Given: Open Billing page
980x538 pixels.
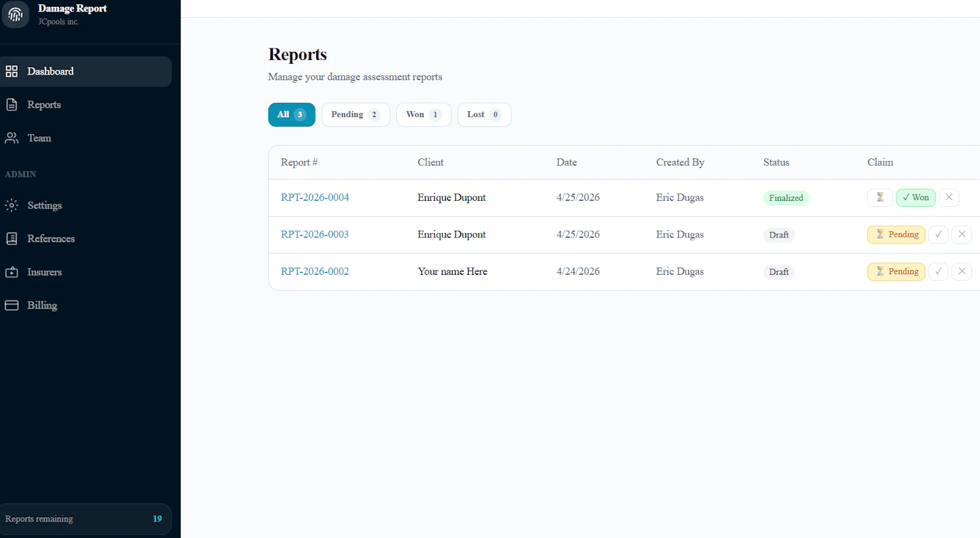Looking at the screenshot, I should pyautogui.click(x=86, y=305).
